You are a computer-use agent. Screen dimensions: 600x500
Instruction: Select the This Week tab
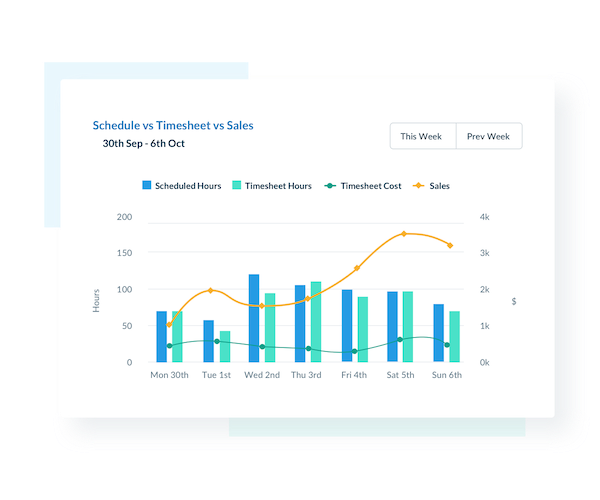pos(422,136)
